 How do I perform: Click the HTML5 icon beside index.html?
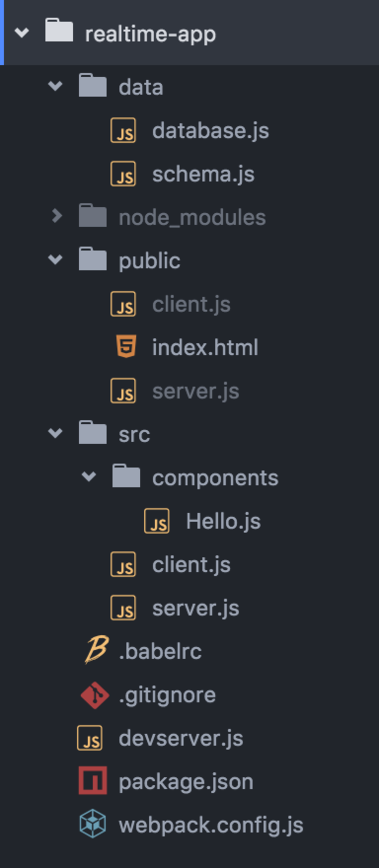tap(126, 346)
